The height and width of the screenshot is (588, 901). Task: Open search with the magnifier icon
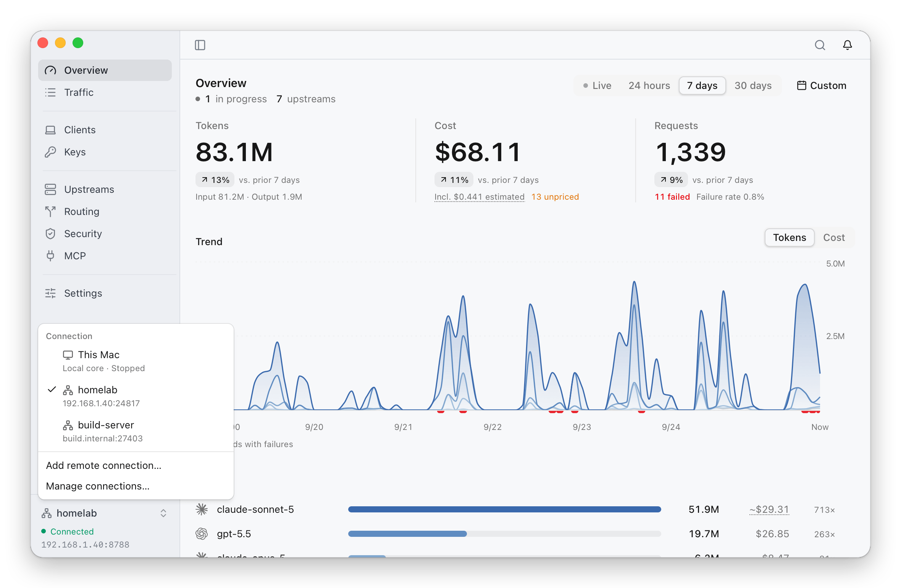(820, 45)
